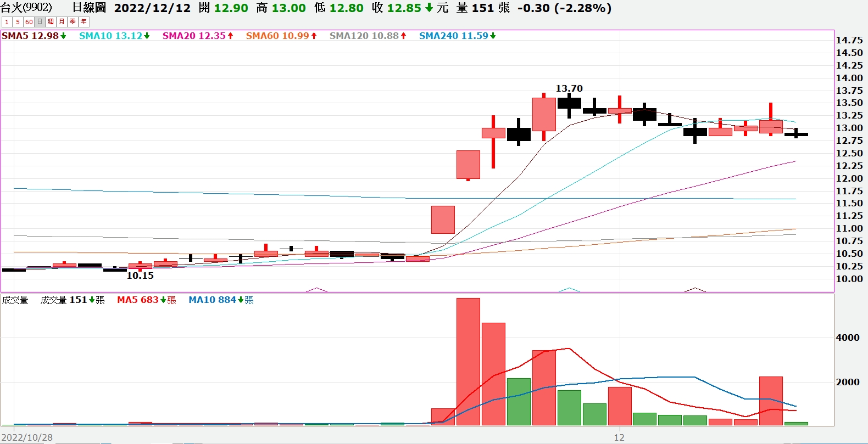The image size is (868, 444).
Task: Select the SMA240 11.59 legend label
Action: (457, 36)
